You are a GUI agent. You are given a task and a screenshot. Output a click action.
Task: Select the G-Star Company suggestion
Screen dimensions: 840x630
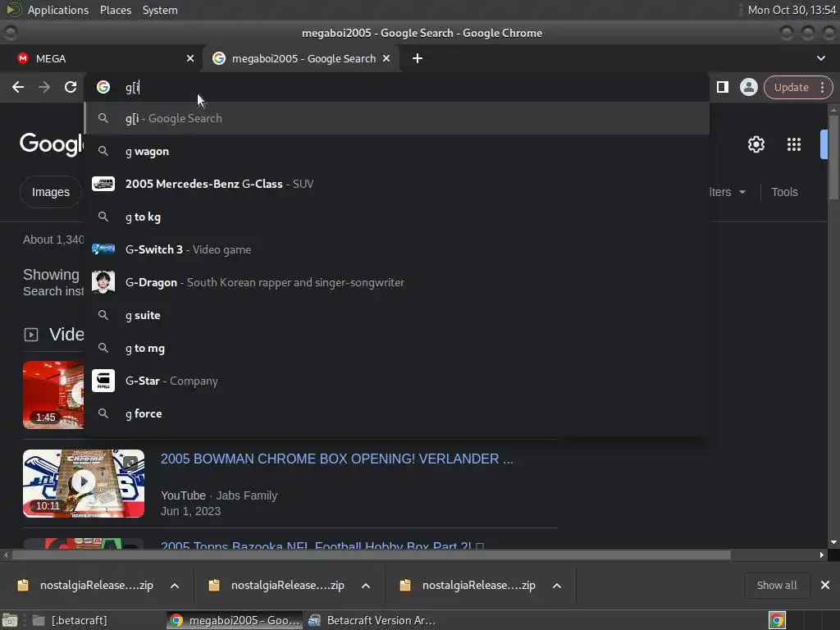point(397,381)
